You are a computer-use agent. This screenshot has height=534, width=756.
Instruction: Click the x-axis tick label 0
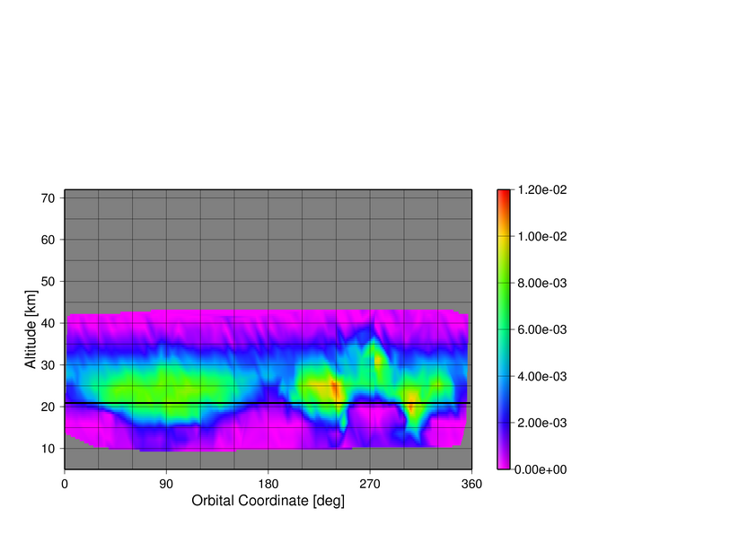65,485
